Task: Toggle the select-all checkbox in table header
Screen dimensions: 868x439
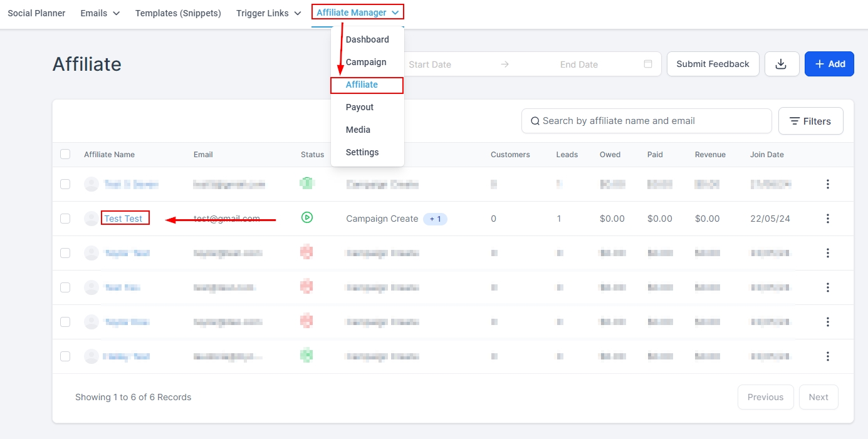Action: (x=65, y=154)
